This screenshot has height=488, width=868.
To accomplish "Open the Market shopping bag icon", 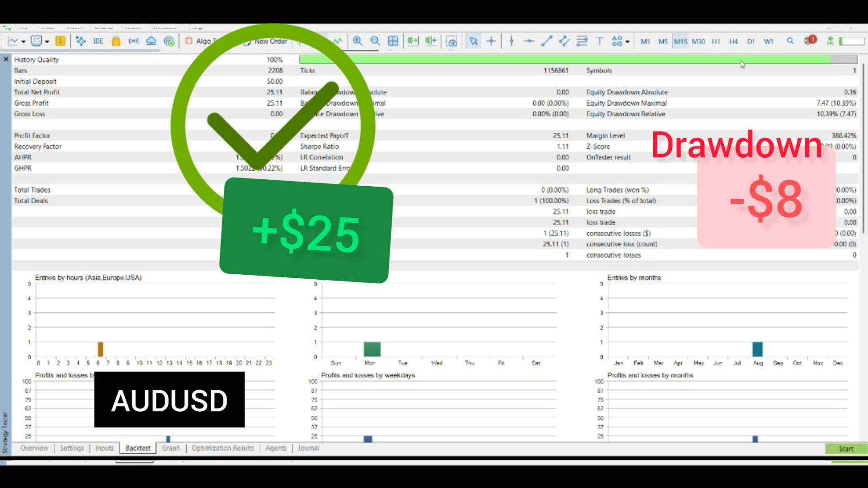I will [116, 41].
